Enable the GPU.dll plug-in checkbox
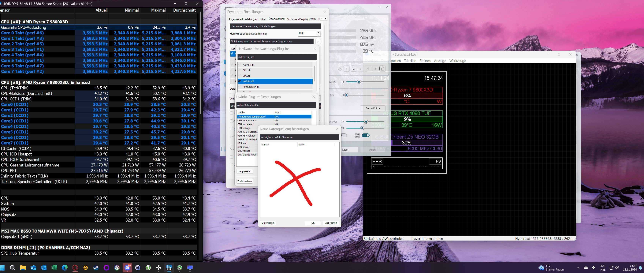644x273 pixels. tap(240, 76)
